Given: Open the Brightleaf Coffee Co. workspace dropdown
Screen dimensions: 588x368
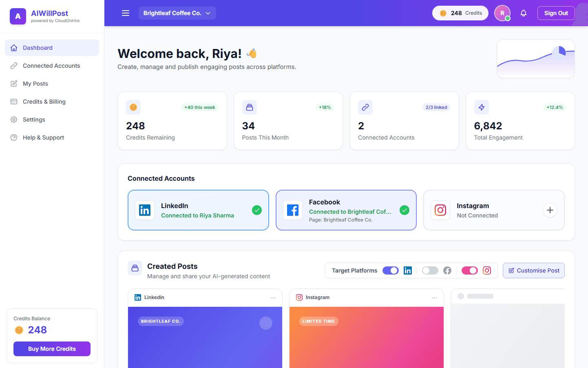Looking at the screenshot, I should tap(177, 13).
